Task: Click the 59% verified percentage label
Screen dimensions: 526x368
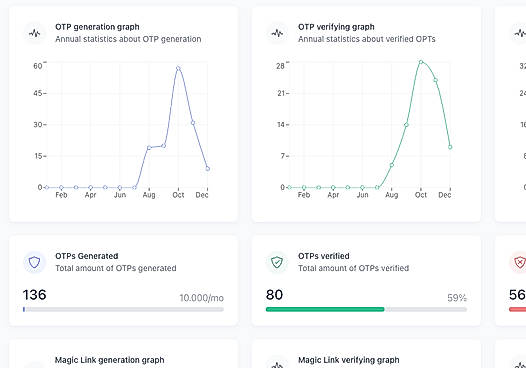Action: [x=457, y=298]
